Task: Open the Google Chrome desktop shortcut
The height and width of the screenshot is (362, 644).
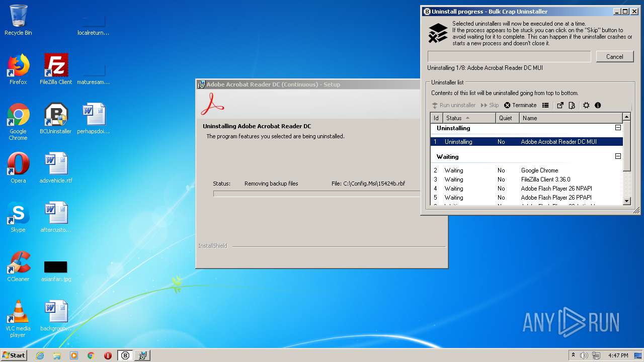Action: pyautogui.click(x=18, y=122)
